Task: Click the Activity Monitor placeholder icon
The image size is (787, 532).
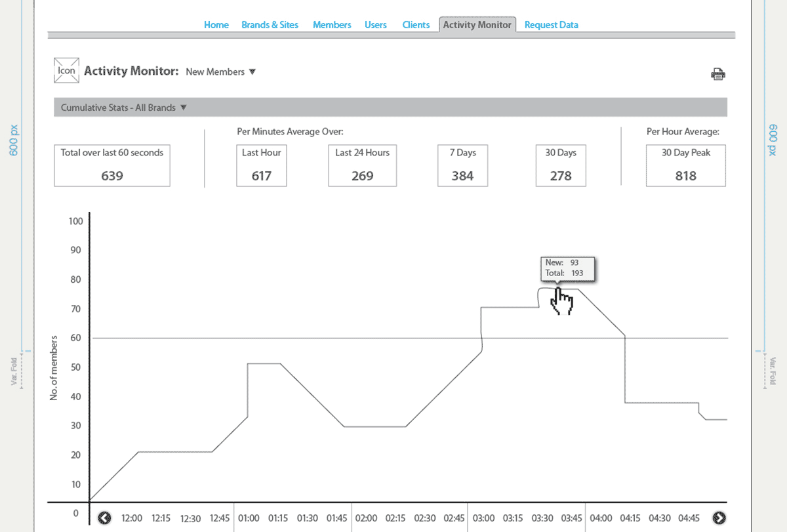Action: 66,71
